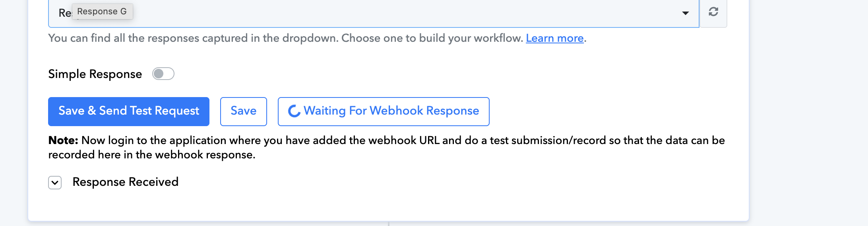Click the Response Received heading text

[126, 182]
